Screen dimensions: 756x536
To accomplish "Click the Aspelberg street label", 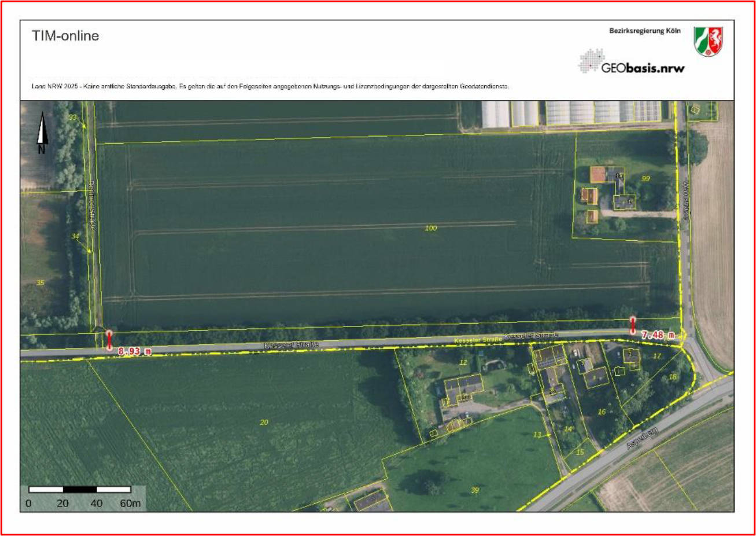I will (643, 438).
